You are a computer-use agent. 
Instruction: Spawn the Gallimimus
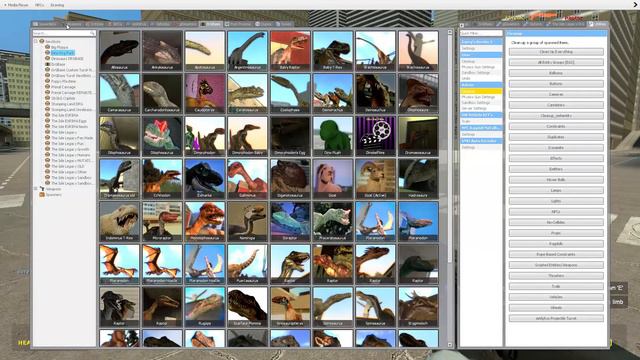tap(247, 178)
